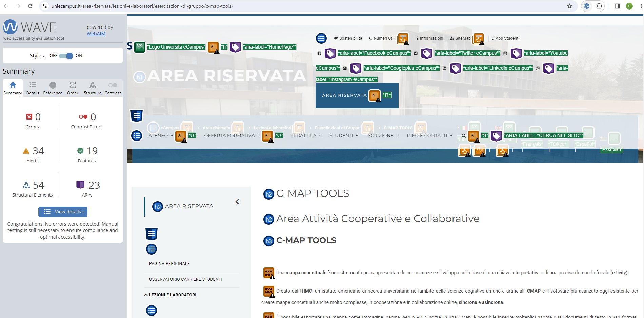Click the ARIA label icon before Facebook eCampus

[x=330, y=53]
